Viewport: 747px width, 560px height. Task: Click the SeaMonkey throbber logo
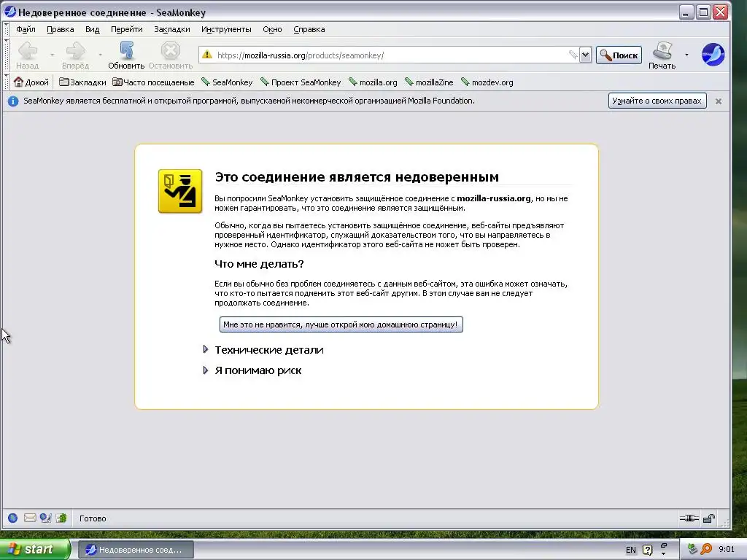pyautogui.click(x=713, y=54)
